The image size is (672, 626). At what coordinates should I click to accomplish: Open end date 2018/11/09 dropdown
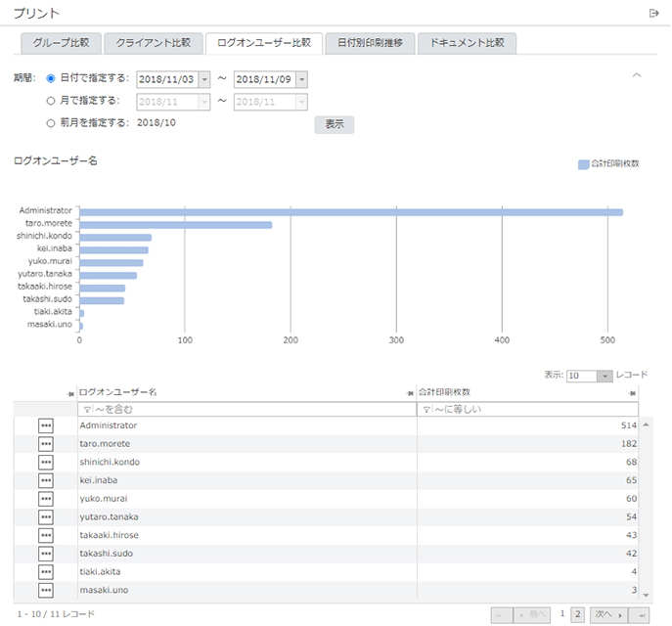[x=301, y=79]
